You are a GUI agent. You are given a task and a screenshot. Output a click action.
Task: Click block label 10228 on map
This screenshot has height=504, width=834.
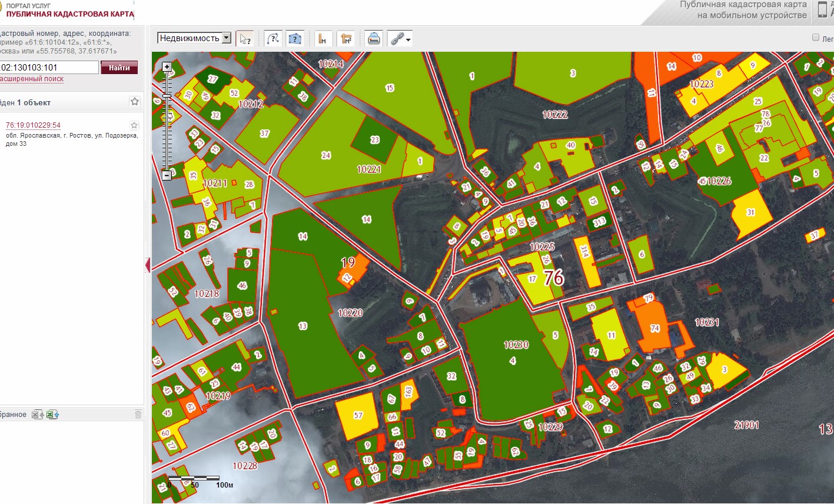point(245,466)
